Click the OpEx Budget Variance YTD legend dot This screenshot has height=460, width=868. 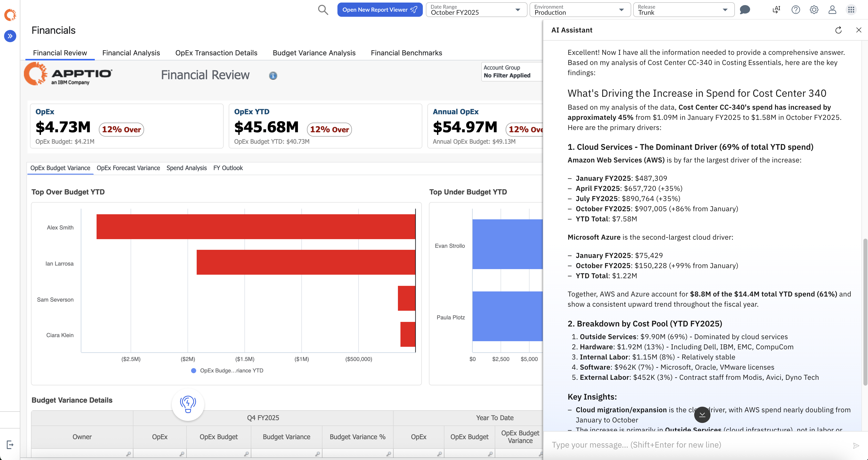(x=193, y=370)
